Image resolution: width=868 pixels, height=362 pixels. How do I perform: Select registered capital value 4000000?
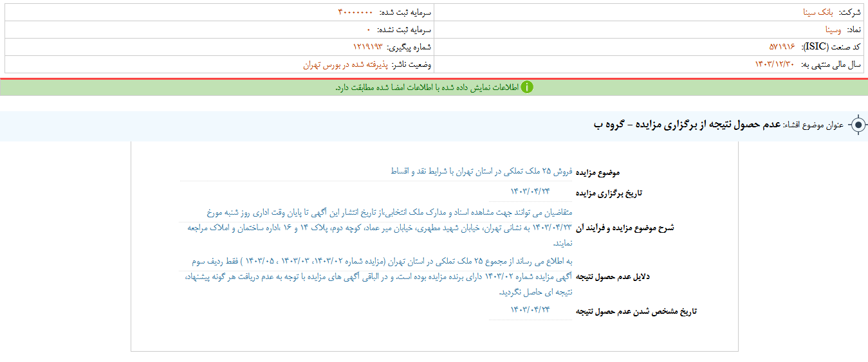click(355, 12)
